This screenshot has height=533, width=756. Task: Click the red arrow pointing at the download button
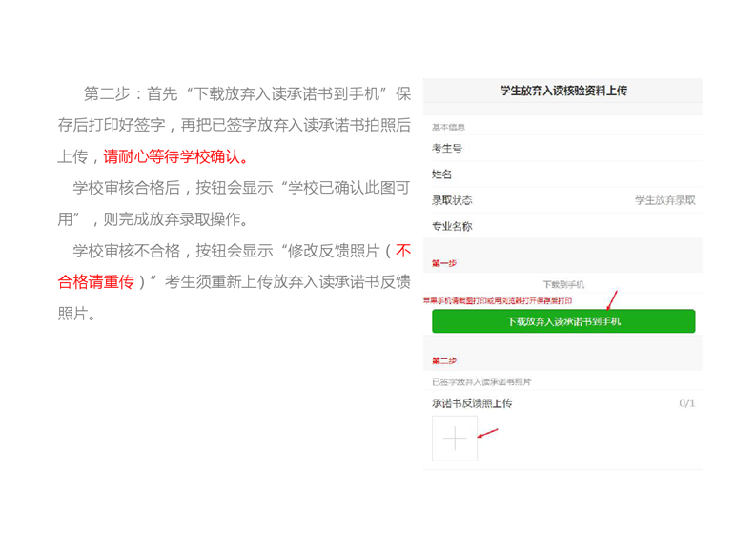[612, 300]
